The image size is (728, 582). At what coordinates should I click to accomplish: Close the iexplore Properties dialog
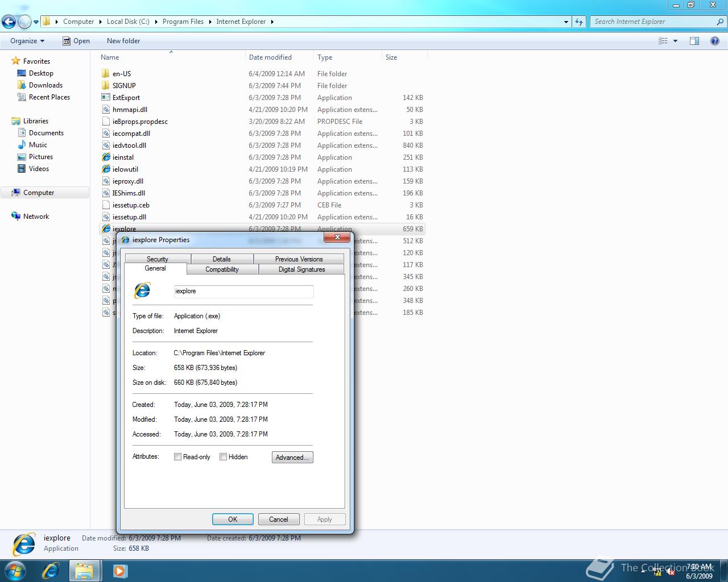(x=337, y=237)
